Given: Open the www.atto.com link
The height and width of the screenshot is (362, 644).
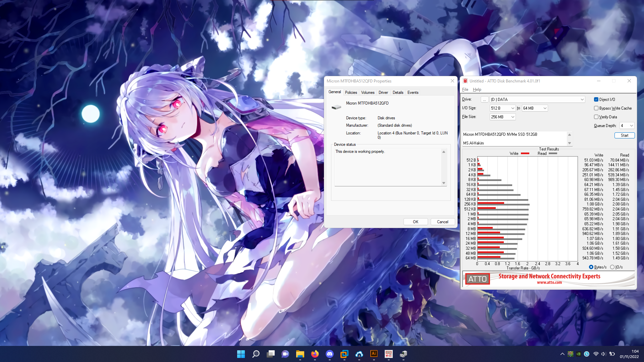Looking at the screenshot, I should [x=549, y=283].
